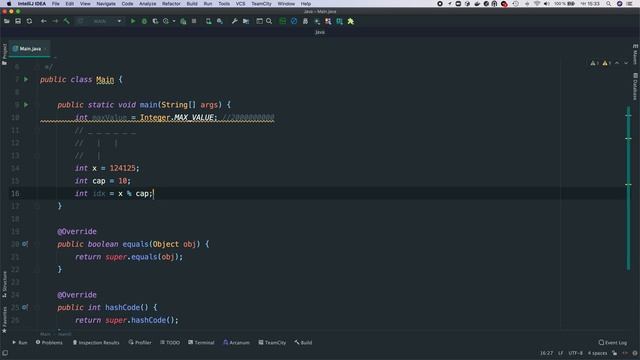This screenshot has width=640, height=360.
Task: Click the cursor position 16:27 in status bar
Action: pyautogui.click(x=547, y=353)
